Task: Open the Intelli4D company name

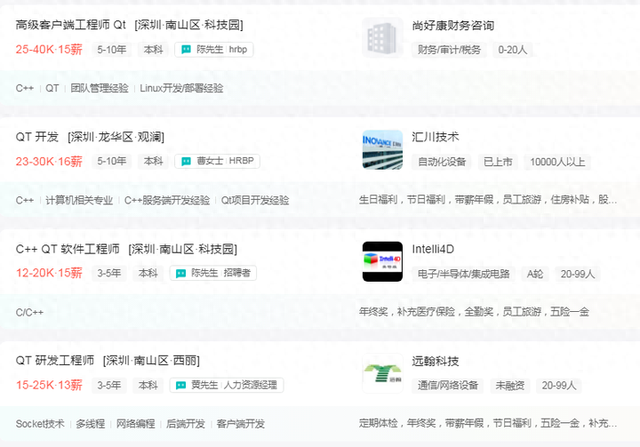Action: [x=433, y=249]
